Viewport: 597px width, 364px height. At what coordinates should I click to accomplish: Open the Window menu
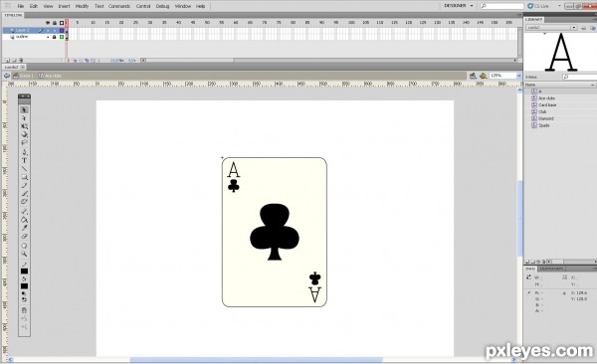[x=183, y=6]
